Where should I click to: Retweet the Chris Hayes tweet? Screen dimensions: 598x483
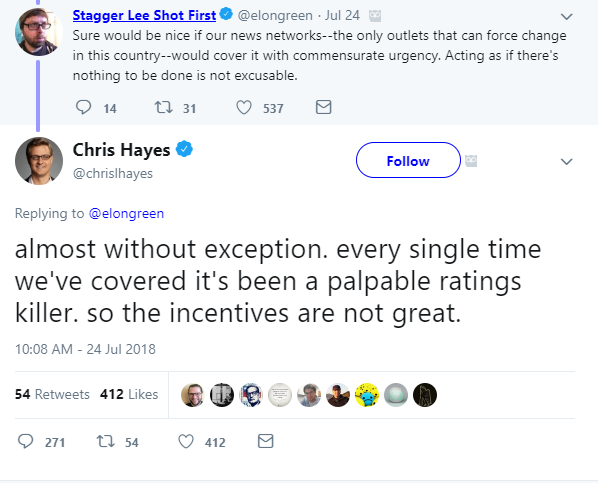105,441
